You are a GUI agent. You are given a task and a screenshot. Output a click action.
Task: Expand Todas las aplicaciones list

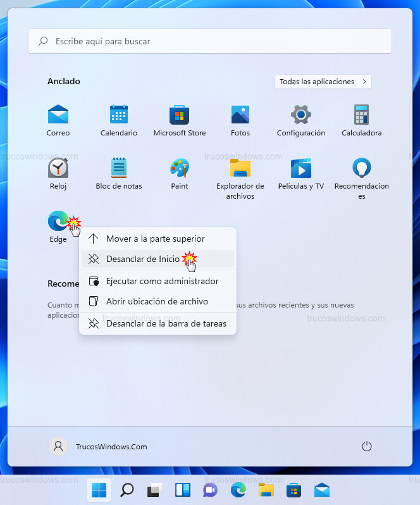click(323, 82)
